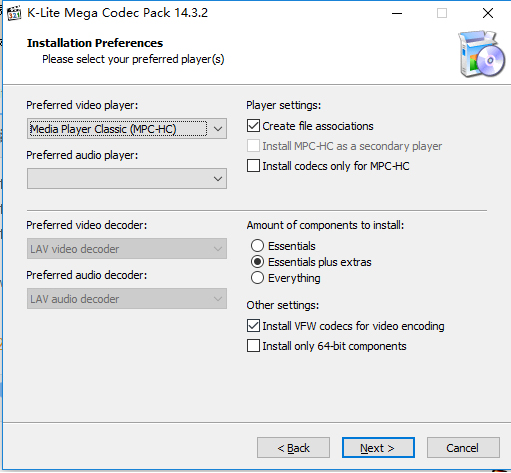This screenshot has width=511, height=473.
Task: Return to previous page with Back
Action: click(x=293, y=448)
